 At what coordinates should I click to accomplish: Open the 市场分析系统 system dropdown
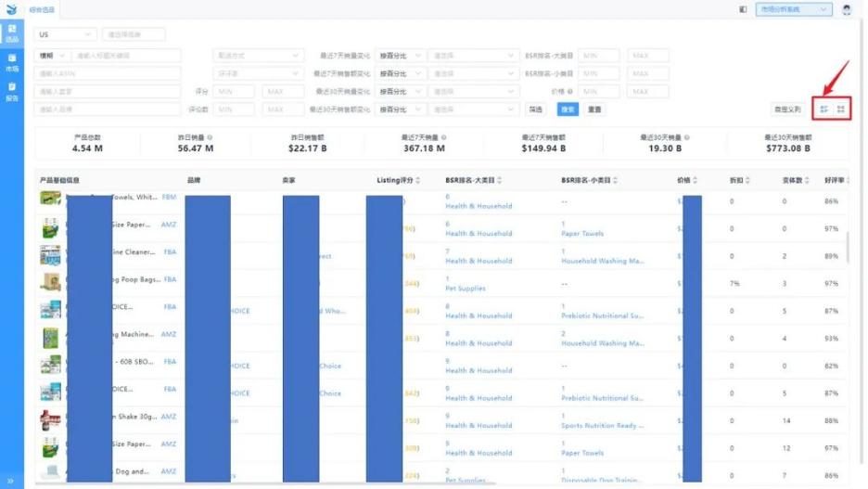[x=794, y=9]
